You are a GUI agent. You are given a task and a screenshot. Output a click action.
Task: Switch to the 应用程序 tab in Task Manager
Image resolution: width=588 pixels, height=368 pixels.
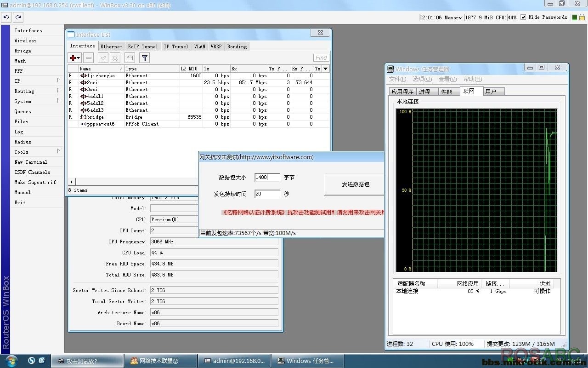pyautogui.click(x=402, y=92)
